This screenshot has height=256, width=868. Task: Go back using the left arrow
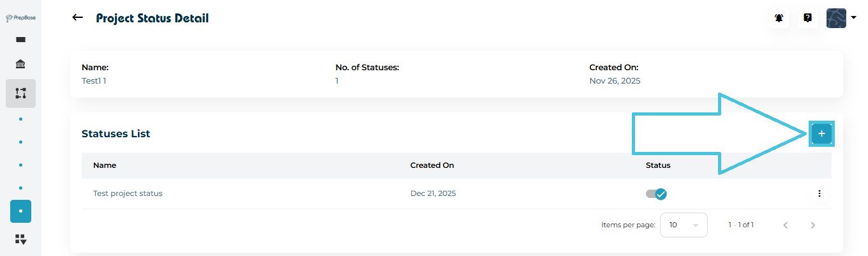[78, 18]
